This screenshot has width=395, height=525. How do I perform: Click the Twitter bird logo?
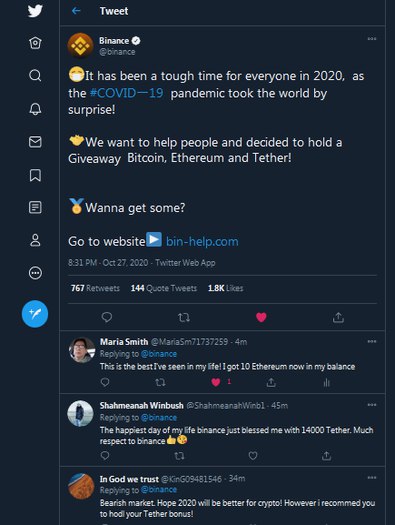coord(35,11)
